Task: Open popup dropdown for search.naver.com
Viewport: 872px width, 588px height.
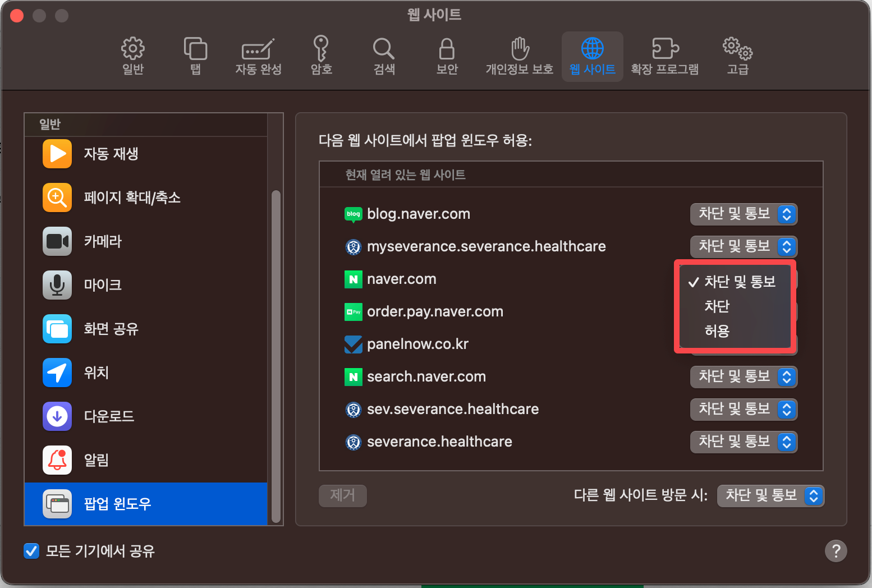Action: 744,376
